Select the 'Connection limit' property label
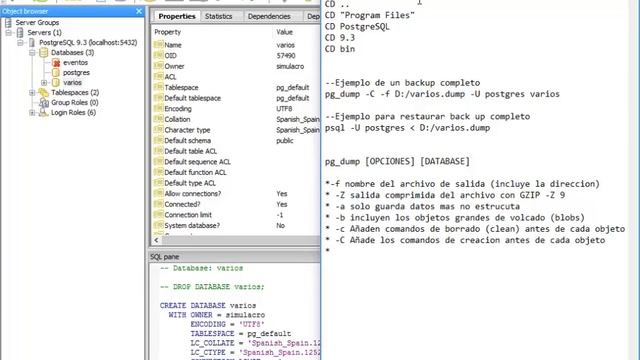 pos(188,215)
